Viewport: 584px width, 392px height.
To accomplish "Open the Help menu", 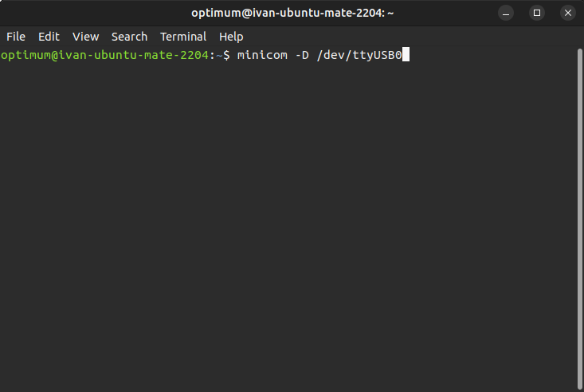I will click(231, 37).
